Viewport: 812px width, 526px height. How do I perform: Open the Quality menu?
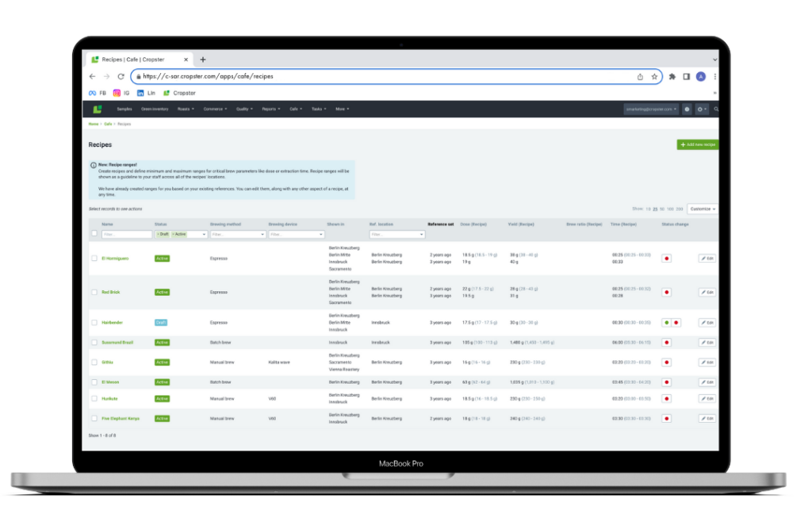click(x=243, y=109)
